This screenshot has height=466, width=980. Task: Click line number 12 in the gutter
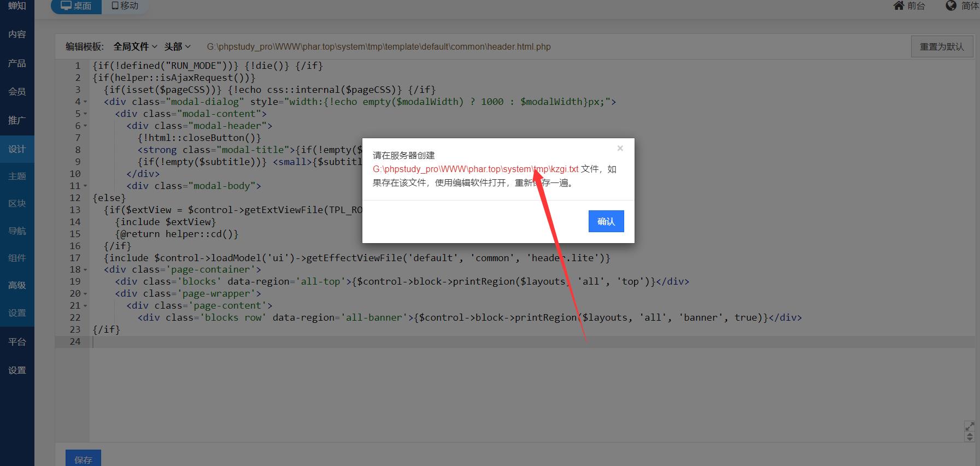[75, 198]
